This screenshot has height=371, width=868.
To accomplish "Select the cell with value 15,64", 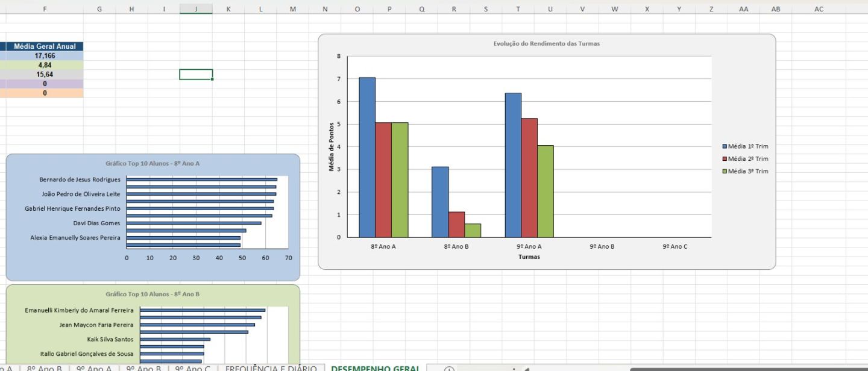I will click(45, 75).
